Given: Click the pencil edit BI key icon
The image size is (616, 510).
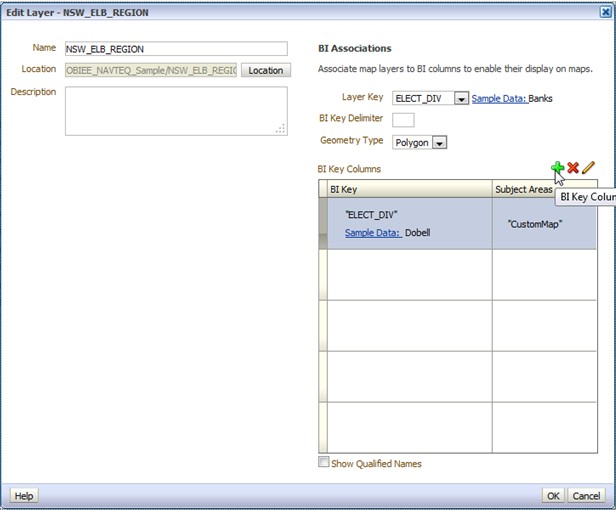Looking at the screenshot, I should 588,168.
